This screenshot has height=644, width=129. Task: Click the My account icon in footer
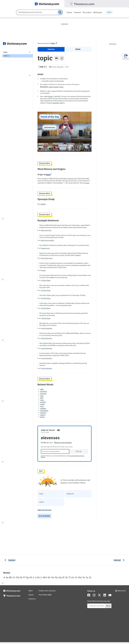(116, 591)
